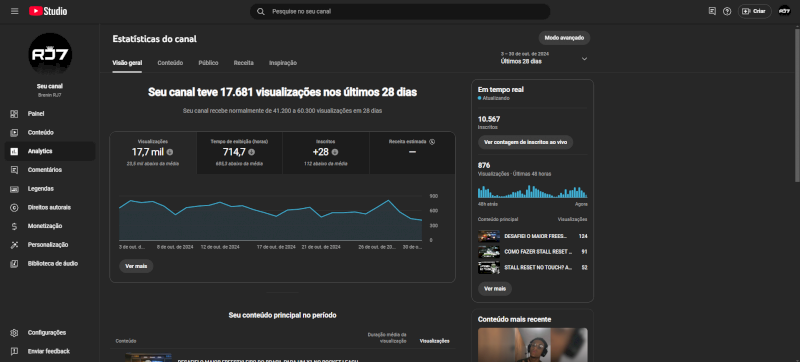Switch to the Visão geral tab
This screenshot has width=800, height=362.
(127, 63)
